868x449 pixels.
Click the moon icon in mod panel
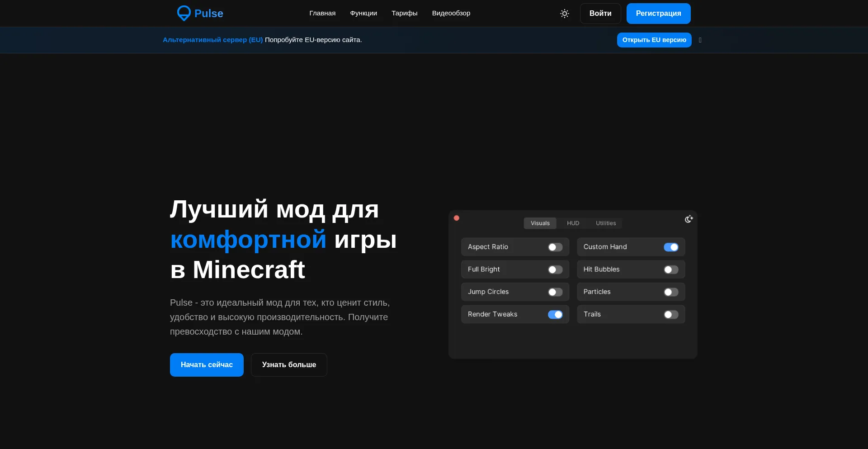coord(689,219)
